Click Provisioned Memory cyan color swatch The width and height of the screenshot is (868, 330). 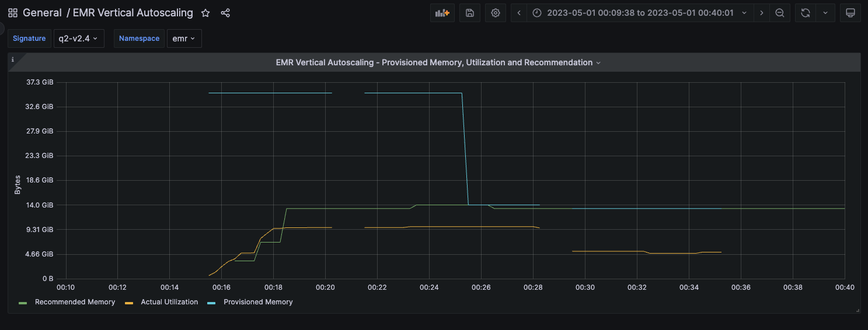pos(212,303)
